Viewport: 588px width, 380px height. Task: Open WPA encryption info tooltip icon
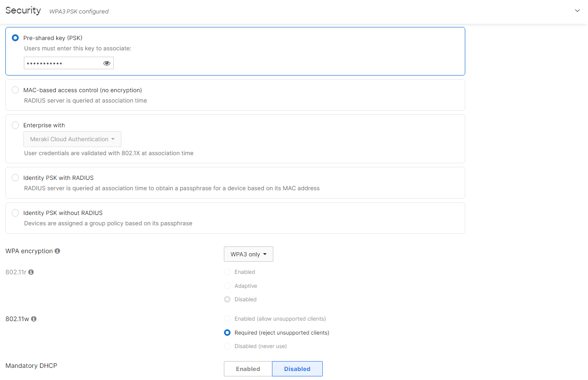58,251
